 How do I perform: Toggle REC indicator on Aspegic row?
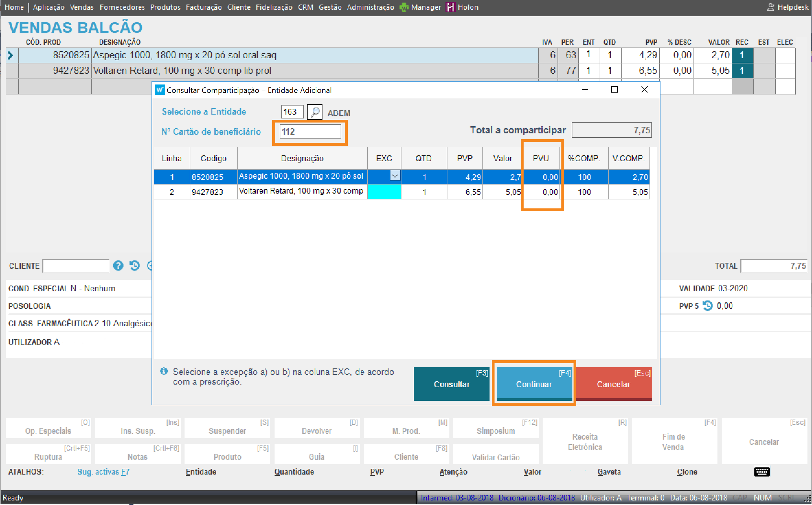(742, 55)
